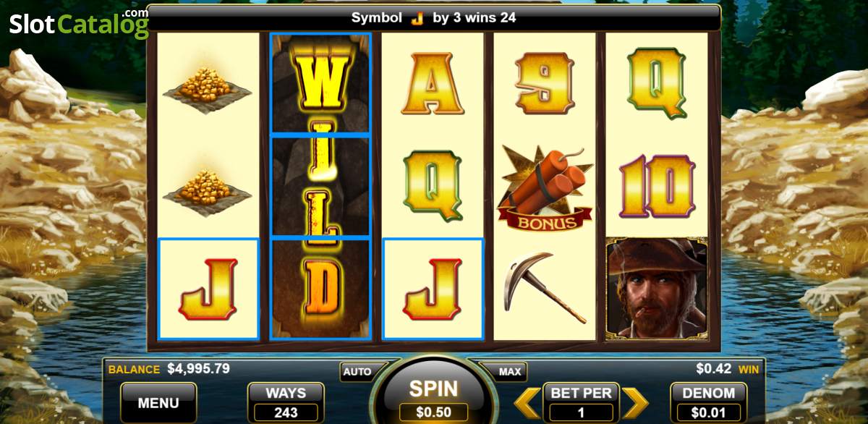The image size is (868, 424).
Task: Increase bet per way with right arrow
Action: [x=635, y=403]
